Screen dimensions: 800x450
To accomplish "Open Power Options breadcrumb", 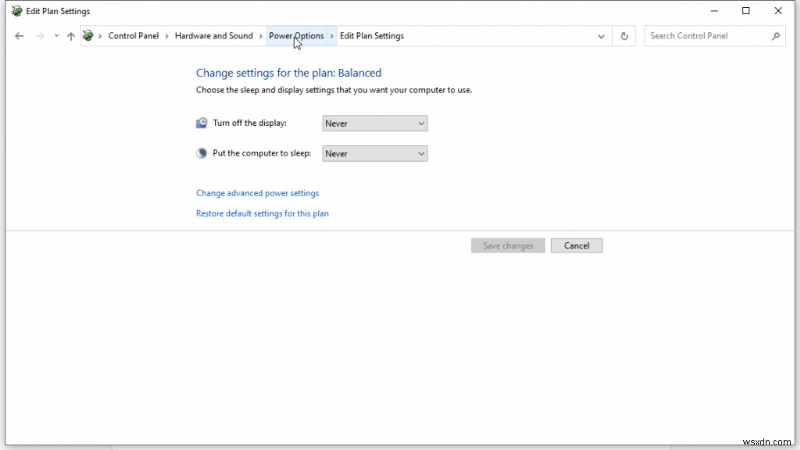I will pyautogui.click(x=296, y=36).
